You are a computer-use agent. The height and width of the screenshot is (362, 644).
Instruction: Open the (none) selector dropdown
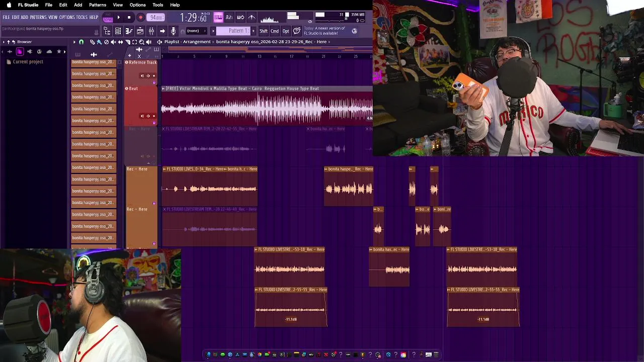coord(198,31)
